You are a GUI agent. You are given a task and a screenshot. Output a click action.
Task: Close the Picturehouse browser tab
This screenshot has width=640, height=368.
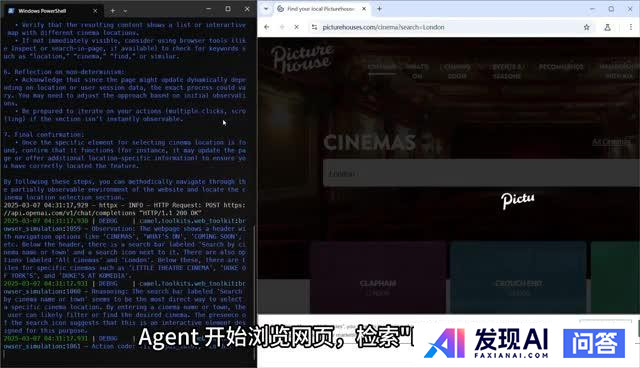click(x=364, y=9)
